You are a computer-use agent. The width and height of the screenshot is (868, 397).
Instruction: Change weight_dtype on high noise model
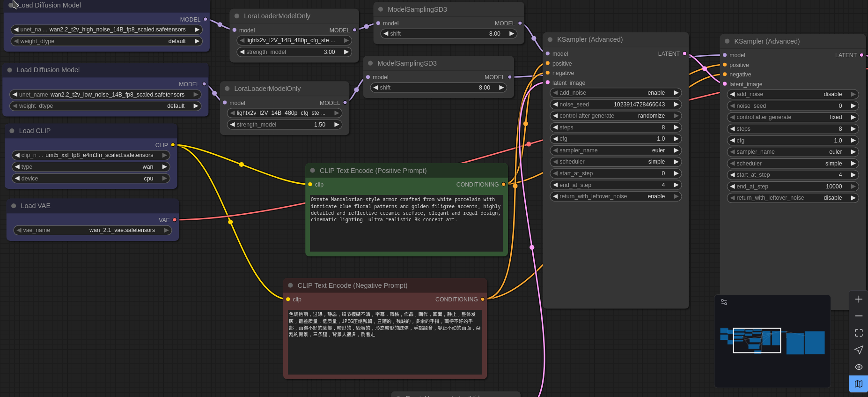tap(107, 41)
